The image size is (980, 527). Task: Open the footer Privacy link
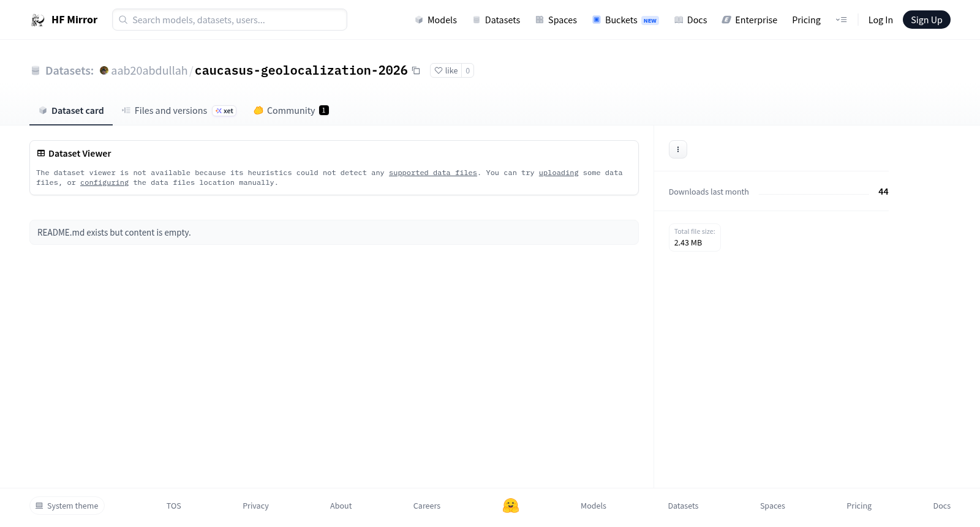pos(255,506)
